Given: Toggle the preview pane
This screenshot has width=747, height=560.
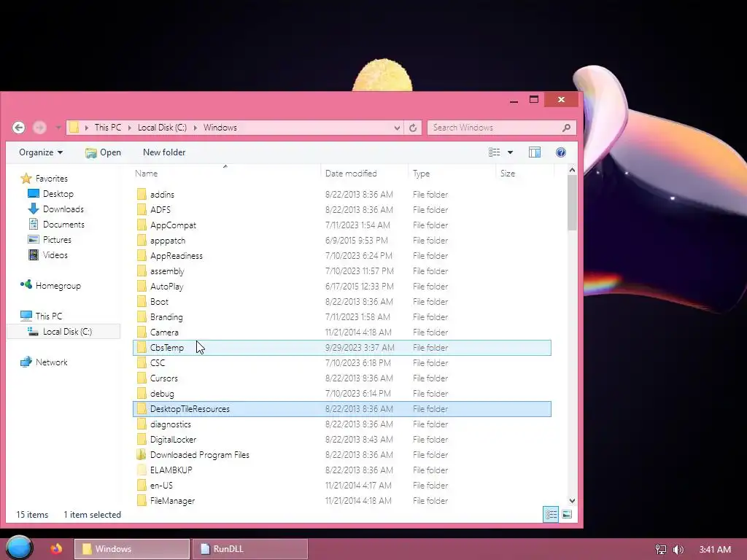Looking at the screenshot, I should pos(535,152).
